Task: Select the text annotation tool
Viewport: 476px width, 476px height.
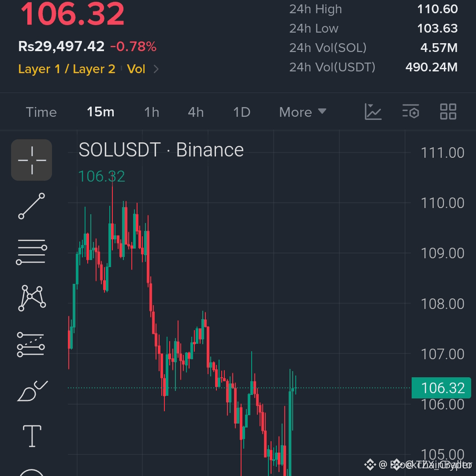Action: point(32,436)
